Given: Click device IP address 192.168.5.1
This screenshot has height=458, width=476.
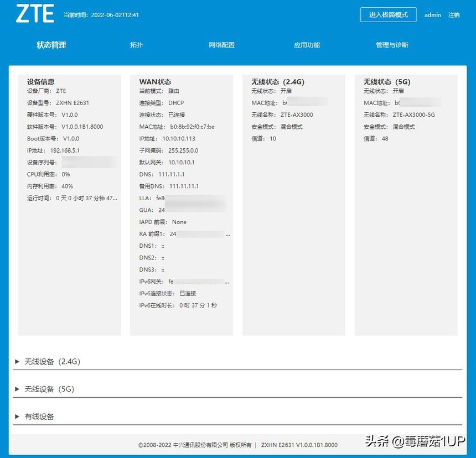Looking at the screenshot, I should [x=65, y=150].
